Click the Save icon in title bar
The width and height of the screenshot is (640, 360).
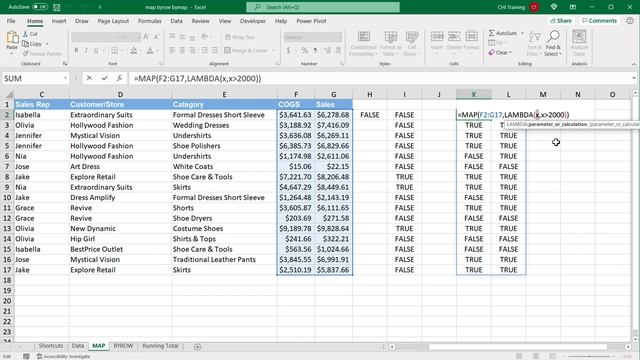(x=57, y=7)
